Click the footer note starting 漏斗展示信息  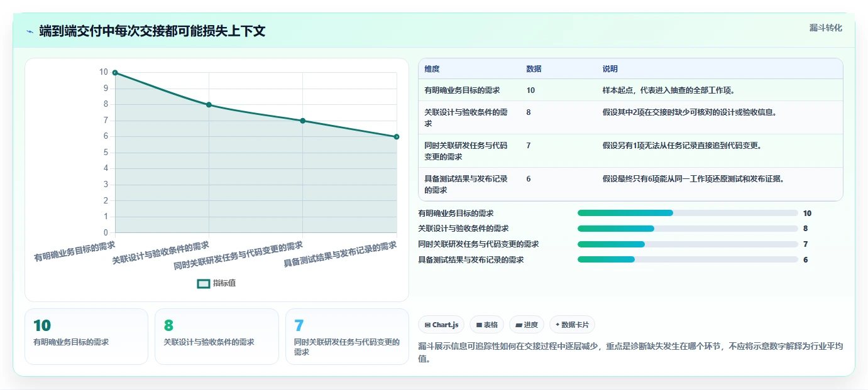click(630, 352)
